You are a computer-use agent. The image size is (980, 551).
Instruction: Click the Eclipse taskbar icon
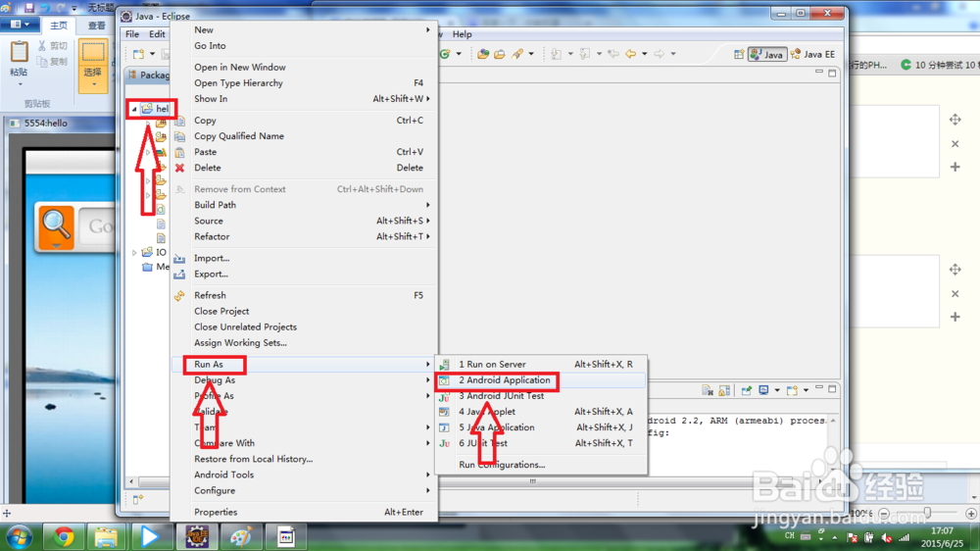pyautogui.click(x=197, y=537)
